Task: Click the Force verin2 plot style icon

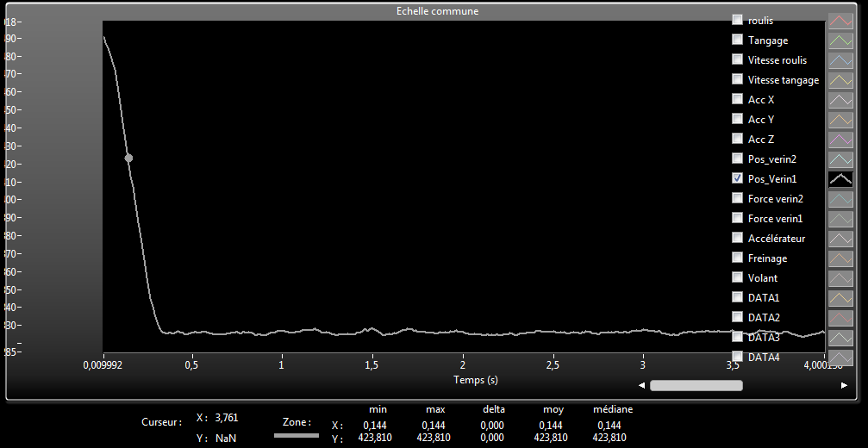Action: coord(840,199)
